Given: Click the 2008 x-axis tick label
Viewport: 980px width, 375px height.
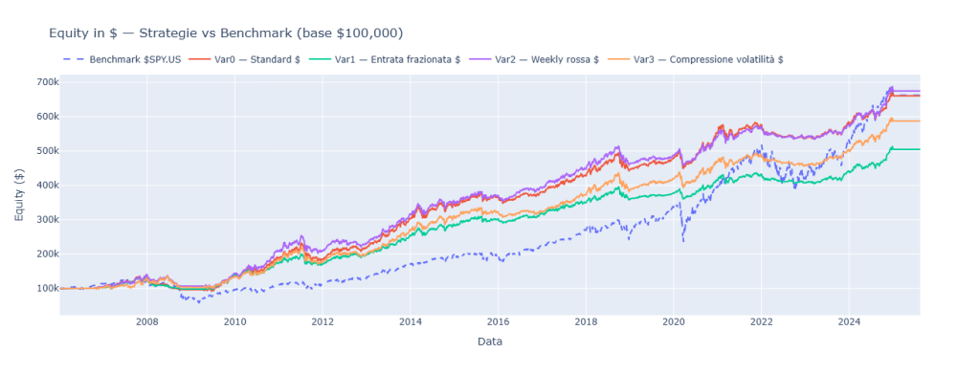Looking at the screenshot, I should tap(146, 321).
